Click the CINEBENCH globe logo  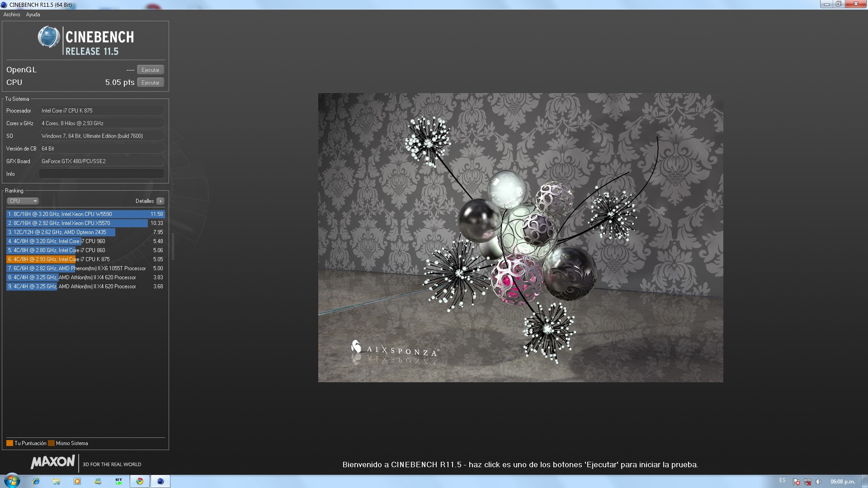(49, 37)
